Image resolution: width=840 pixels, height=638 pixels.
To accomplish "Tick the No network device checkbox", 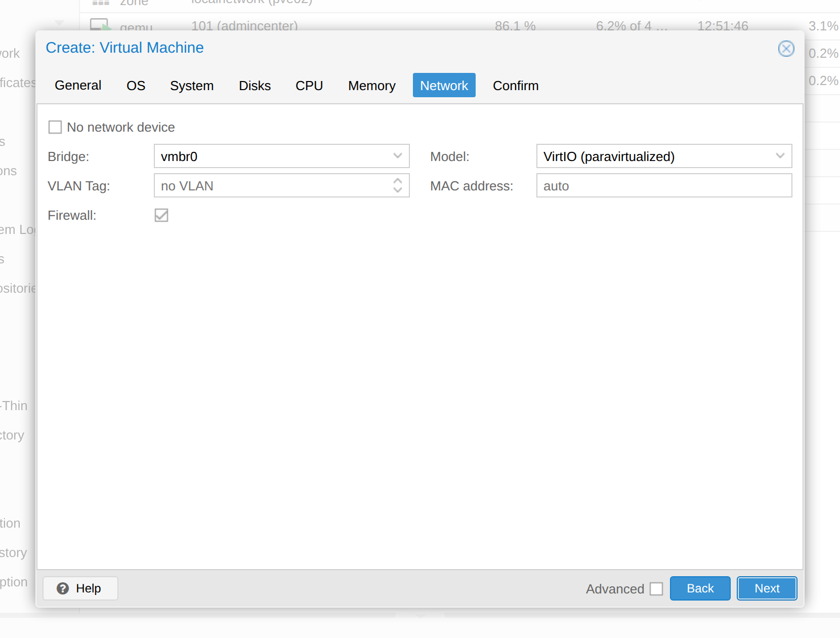I will point(55,127).
